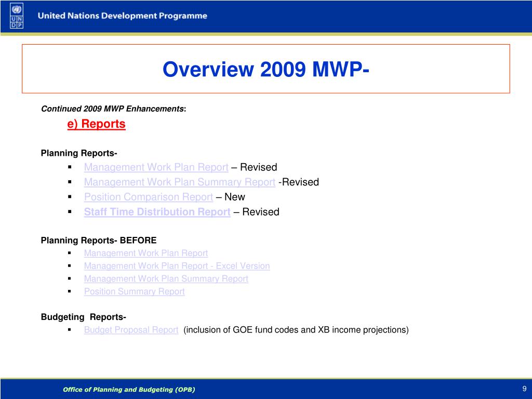532x399 pixels.
Task: Click 'Continued 2009 MWP Enhancements:' text
Action: pos(114,109)
